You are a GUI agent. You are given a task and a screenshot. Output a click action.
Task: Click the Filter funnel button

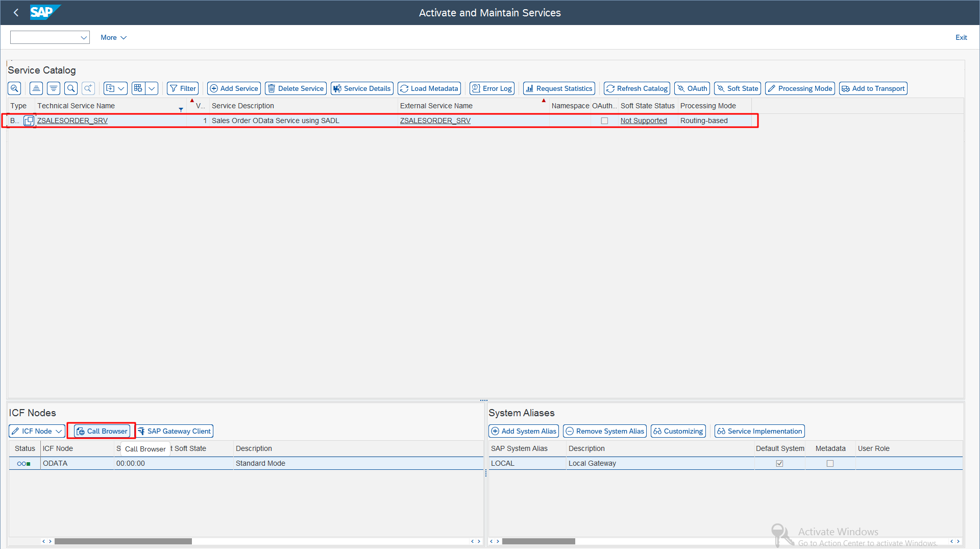(183, 88)
